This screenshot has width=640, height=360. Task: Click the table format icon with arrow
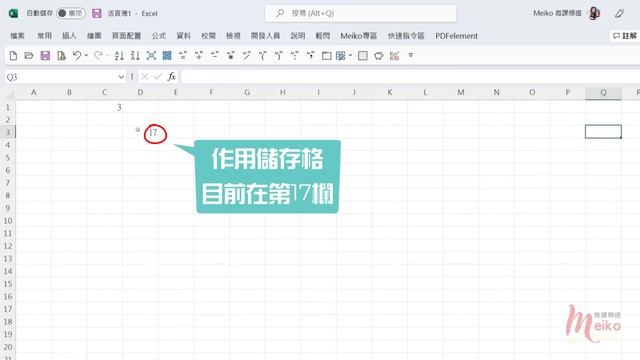pos(340,56)
